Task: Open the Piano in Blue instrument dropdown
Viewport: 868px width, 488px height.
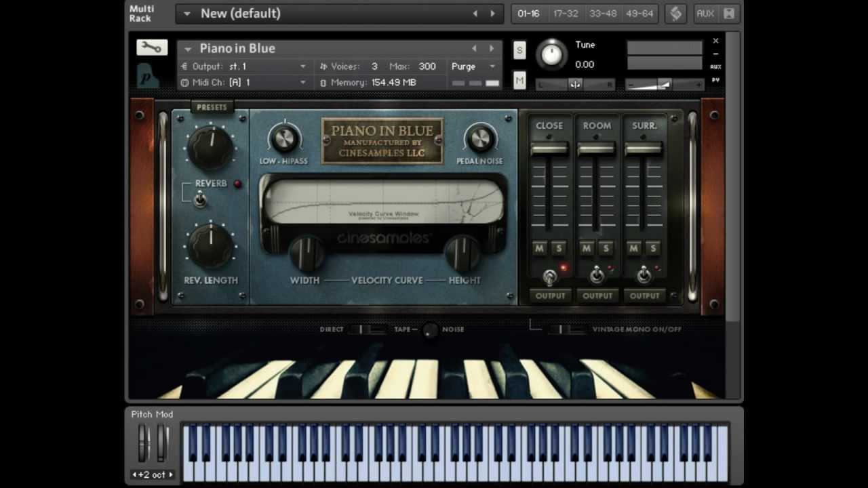Action: [x=189, y=49]
